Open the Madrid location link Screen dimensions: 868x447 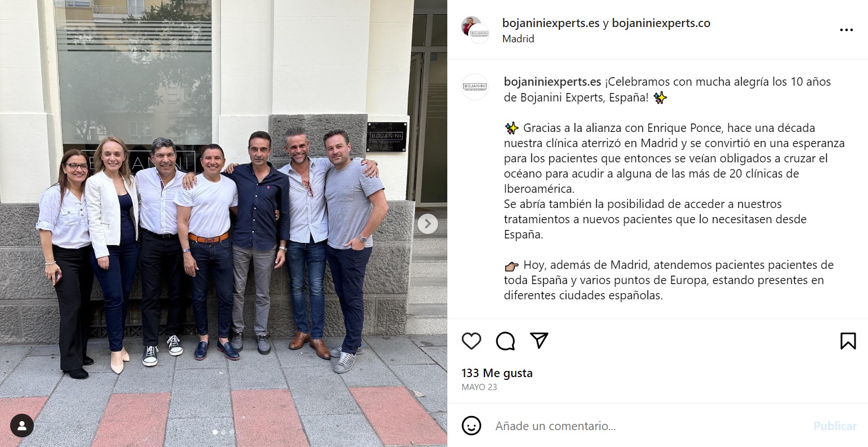[x=518, y=39]
